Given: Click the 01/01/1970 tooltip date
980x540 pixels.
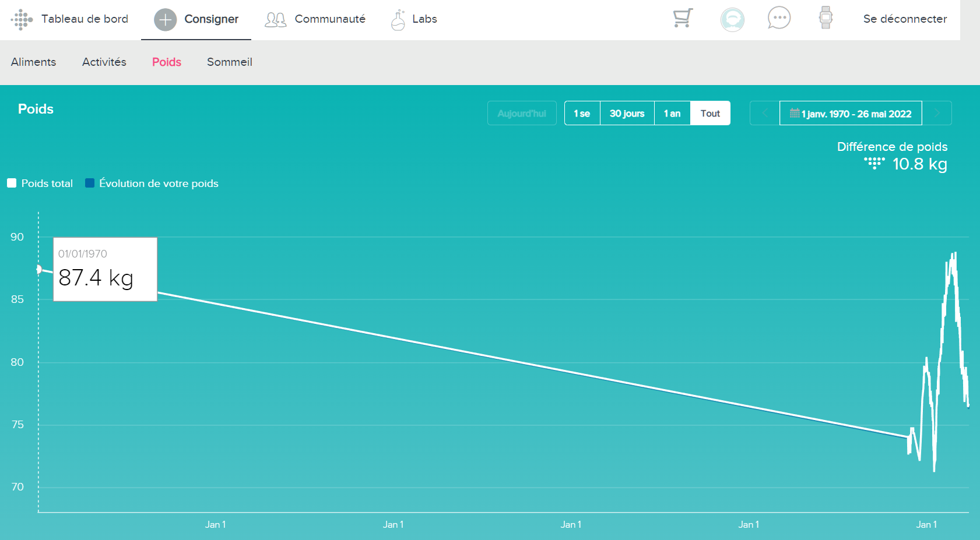Looking at the screenshot, I should tap(83, 253).
